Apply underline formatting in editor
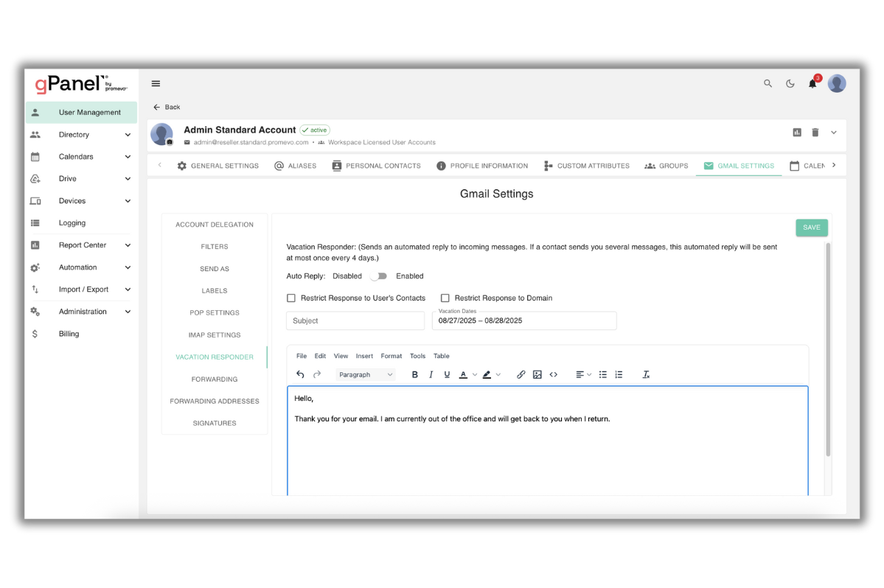 pyautogui.click(x=447, y=374)
